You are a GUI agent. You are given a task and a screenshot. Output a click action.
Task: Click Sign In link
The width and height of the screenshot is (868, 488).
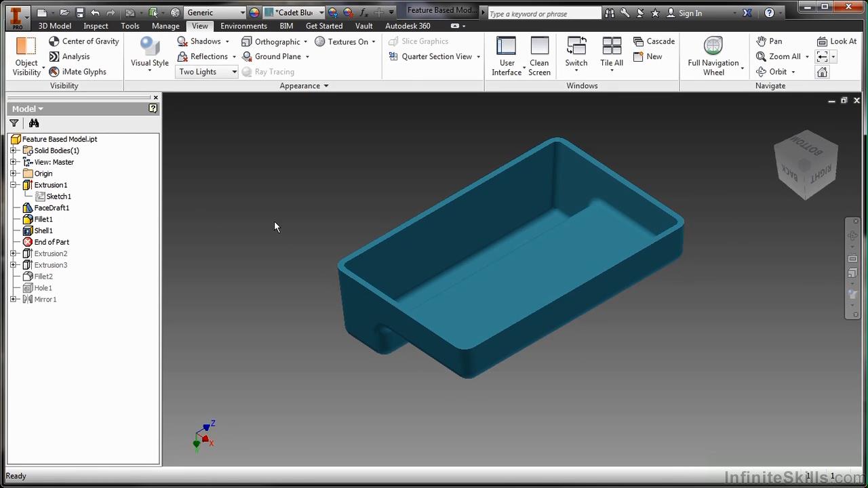click(690, 13)
